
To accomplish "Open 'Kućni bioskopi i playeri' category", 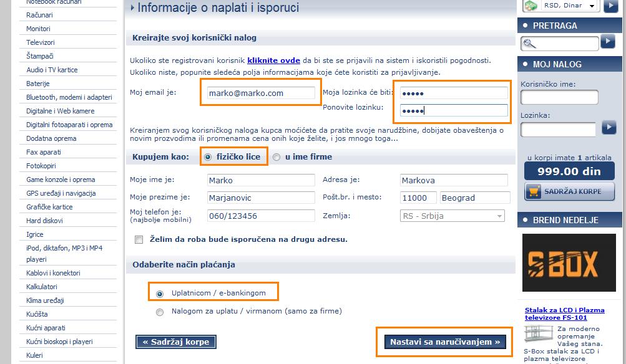I will pyautogui.click(x=59, y=342).
